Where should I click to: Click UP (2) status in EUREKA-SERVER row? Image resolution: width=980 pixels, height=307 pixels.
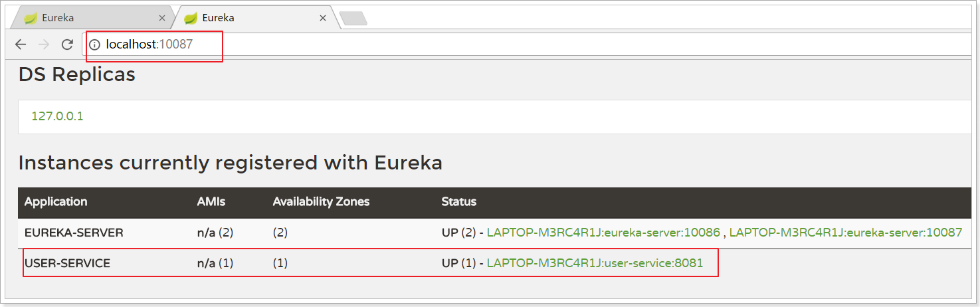coord(458,233)
